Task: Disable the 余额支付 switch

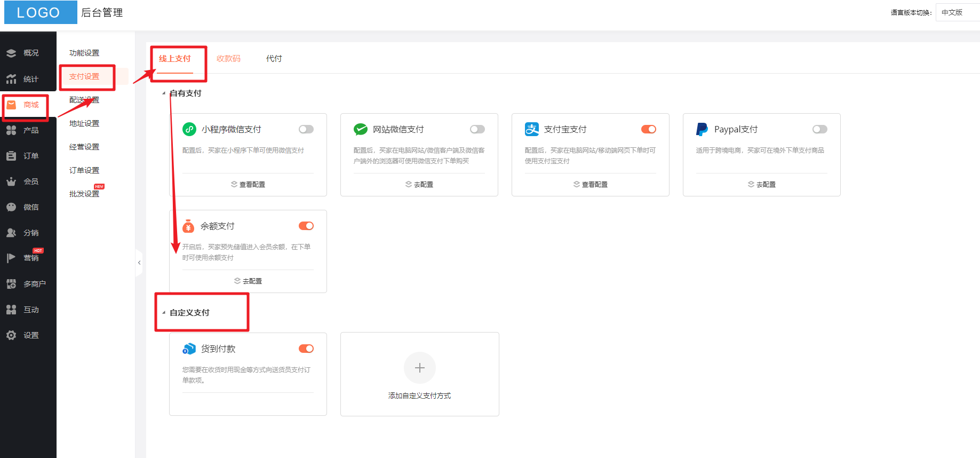Action: point(306,226)
